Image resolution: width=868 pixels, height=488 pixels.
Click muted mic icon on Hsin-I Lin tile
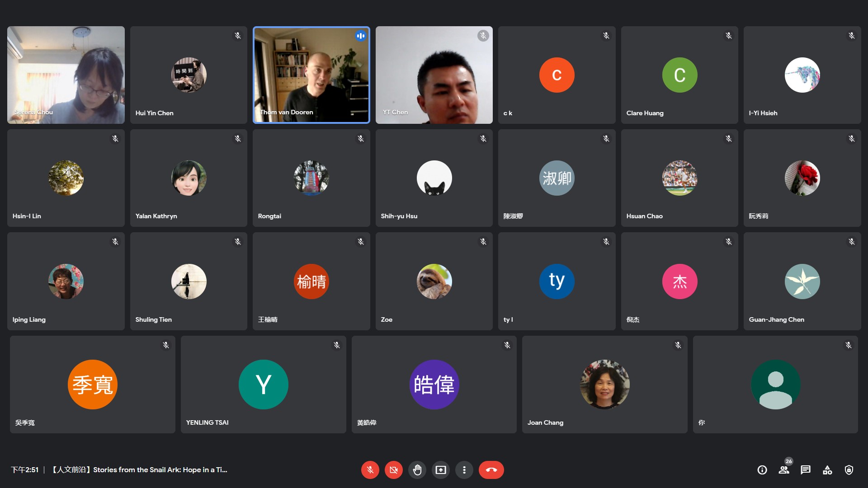115,139
